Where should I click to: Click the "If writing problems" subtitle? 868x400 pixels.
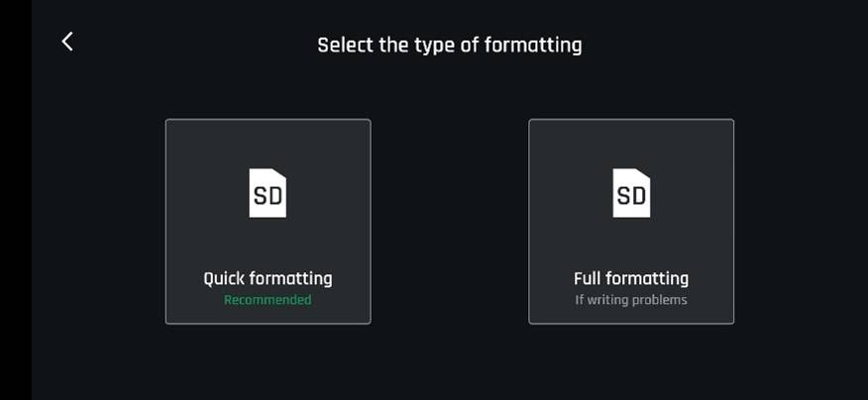point(631,300)
